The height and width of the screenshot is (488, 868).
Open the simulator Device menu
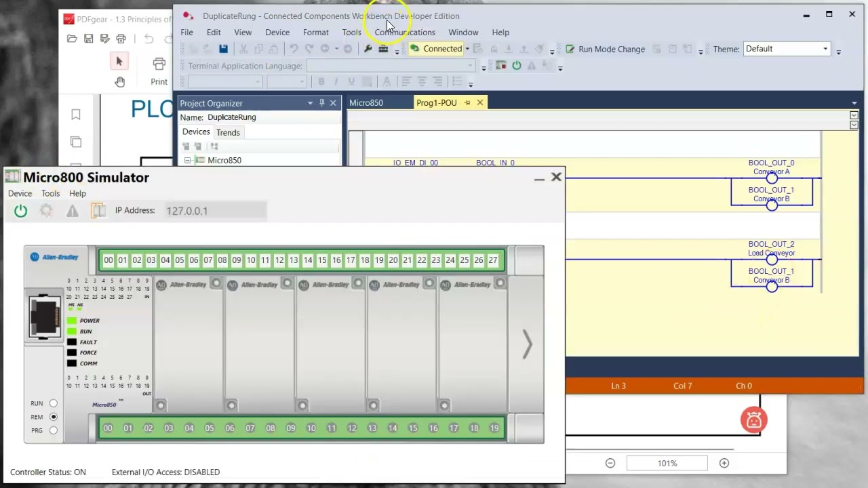(20, 194)
